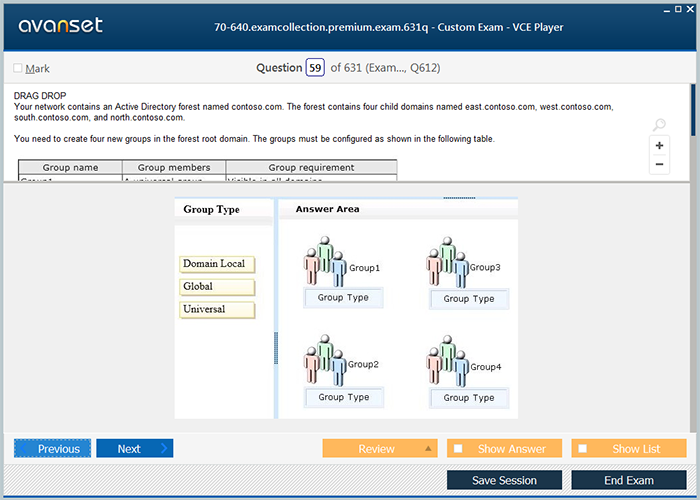Zoom in with the plus icon

point(659,146)
